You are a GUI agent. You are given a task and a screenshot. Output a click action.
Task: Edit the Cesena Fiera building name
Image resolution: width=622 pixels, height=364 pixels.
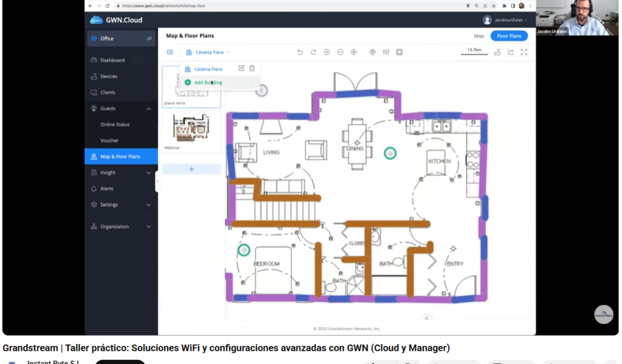pyautogui.click(x=241, y=69)
